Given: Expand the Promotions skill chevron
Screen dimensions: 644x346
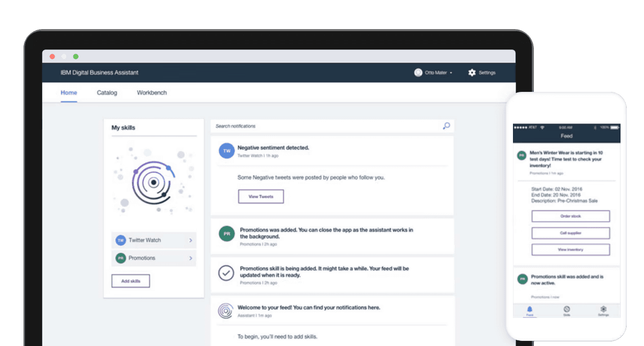Looking at the screenshot, I should click(x=191, y=258).
